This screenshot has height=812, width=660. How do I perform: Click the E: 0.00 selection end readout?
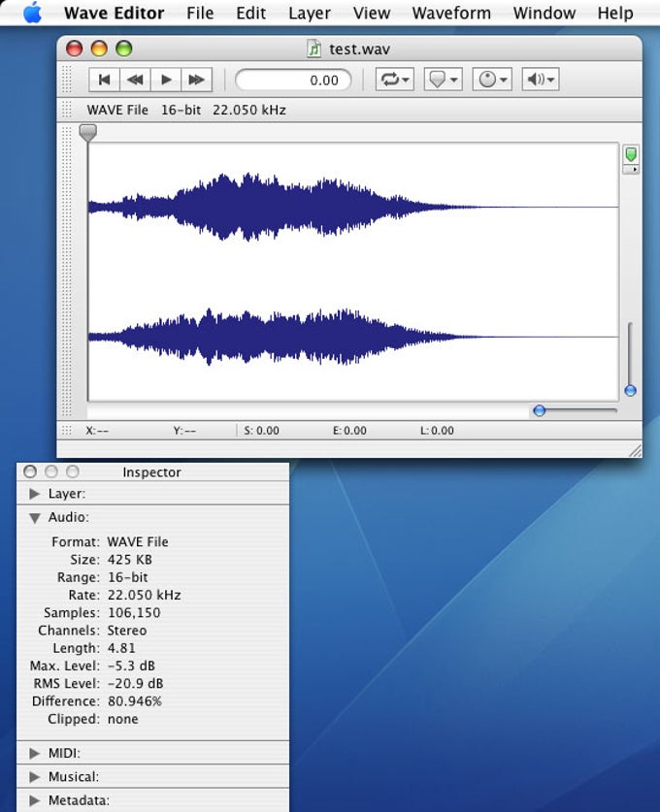[x=349, y=431]
